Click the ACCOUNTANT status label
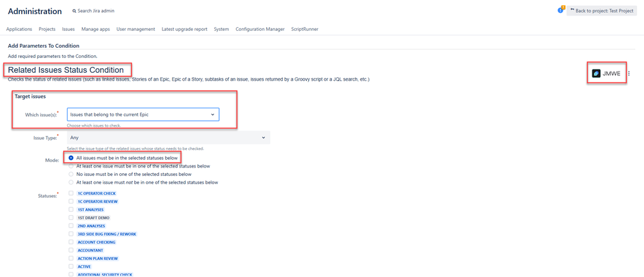 point(90,251)
